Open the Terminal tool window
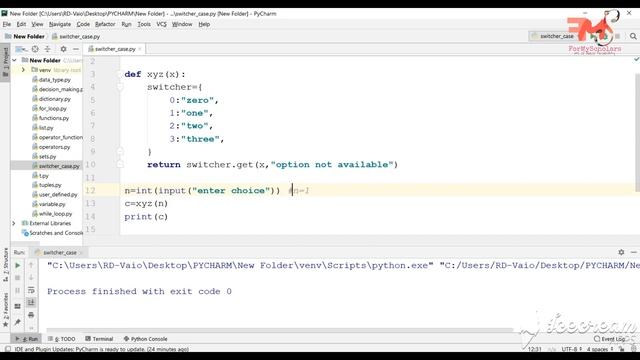Screen dimensions: 640x360 tap(99, 339)
